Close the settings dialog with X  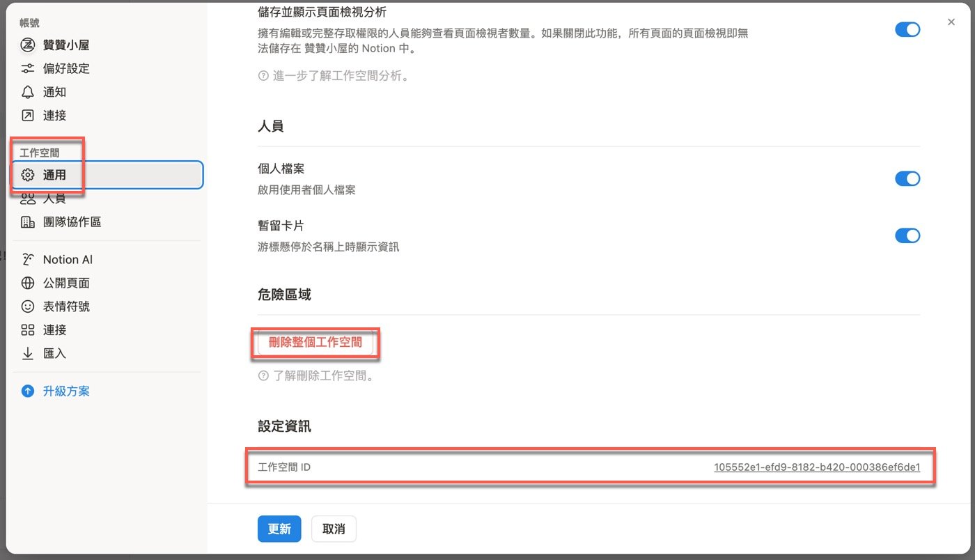point(951,22)
